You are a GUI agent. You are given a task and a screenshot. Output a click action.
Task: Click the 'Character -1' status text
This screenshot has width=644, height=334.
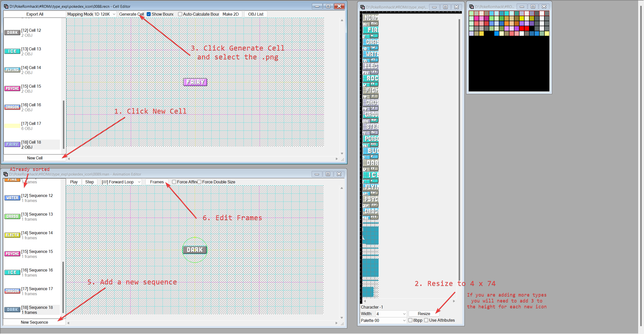tap(372, 307)
